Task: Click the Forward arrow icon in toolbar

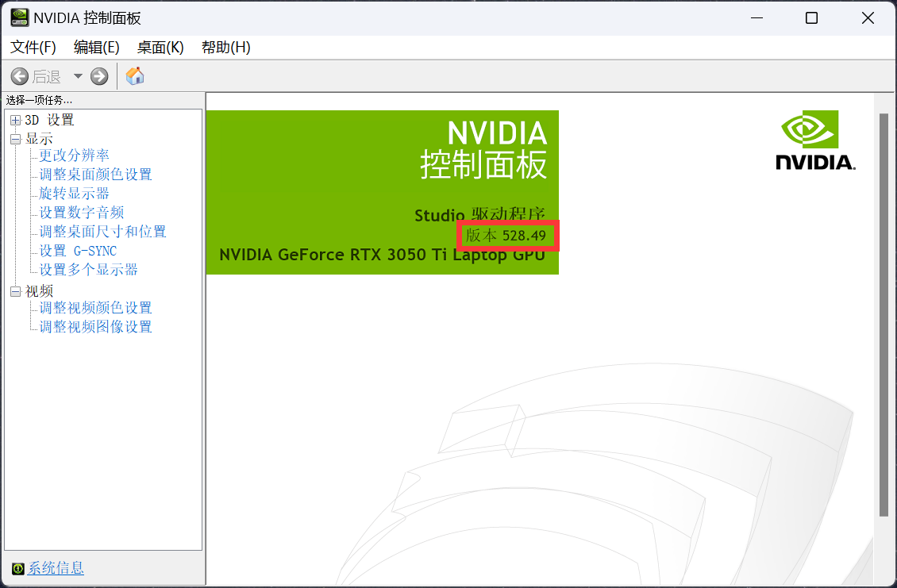Action: [x=99, y=76]
